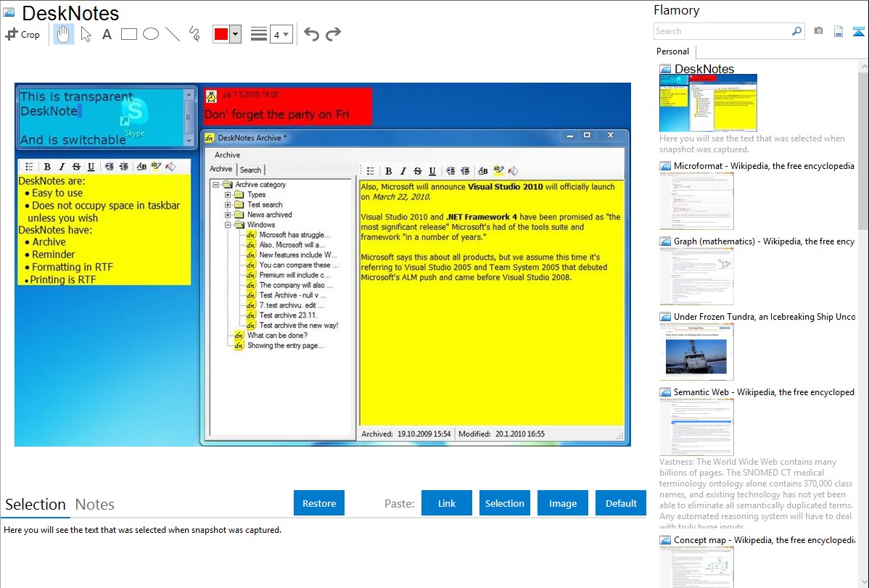The image size is (869, 588).
Task: Open the Graph (mathematics) snapshot thumbnail
Action: pyautogui.click(x=696, y=276)
